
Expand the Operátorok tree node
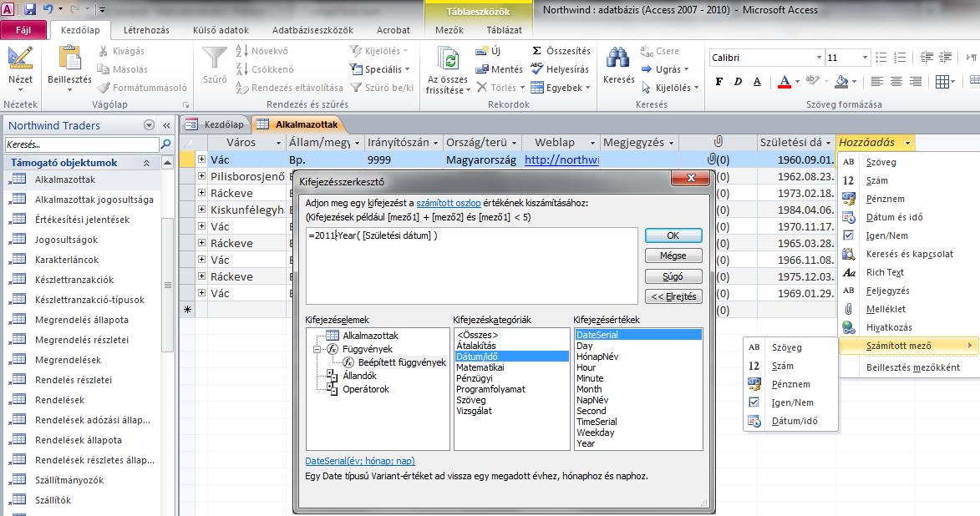[x=332, y=388]
